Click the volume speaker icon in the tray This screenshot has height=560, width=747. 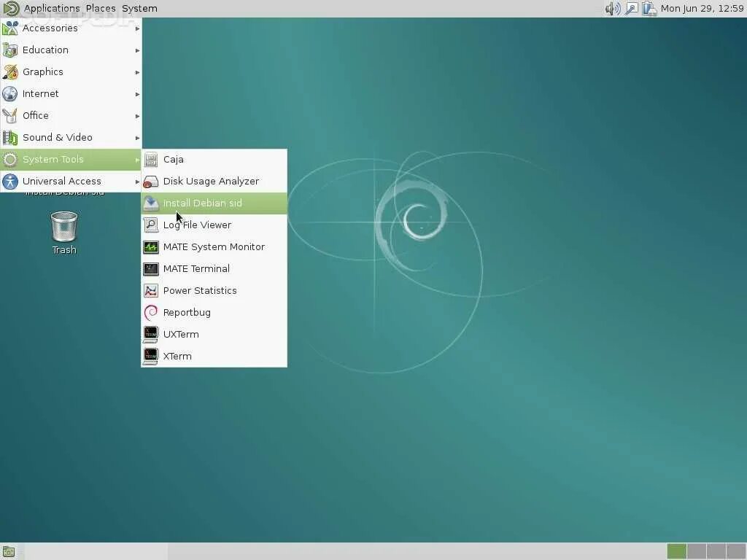pos(613,9)
